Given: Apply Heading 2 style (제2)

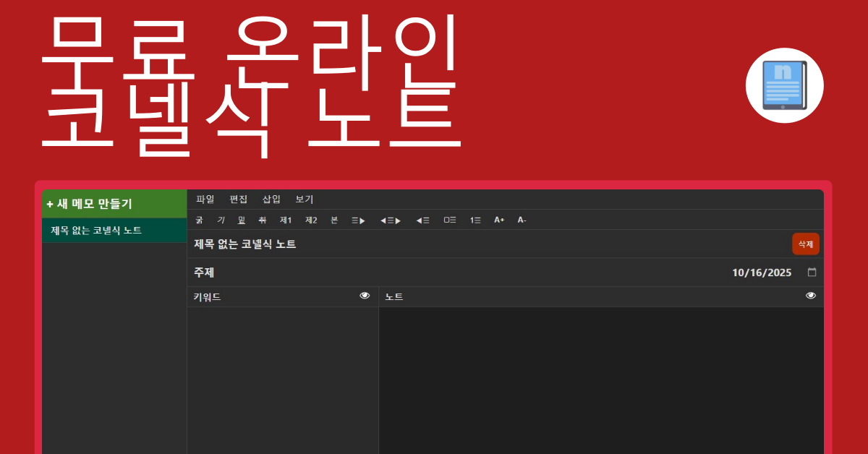Looking at the screenshot, I should point(311,220).
